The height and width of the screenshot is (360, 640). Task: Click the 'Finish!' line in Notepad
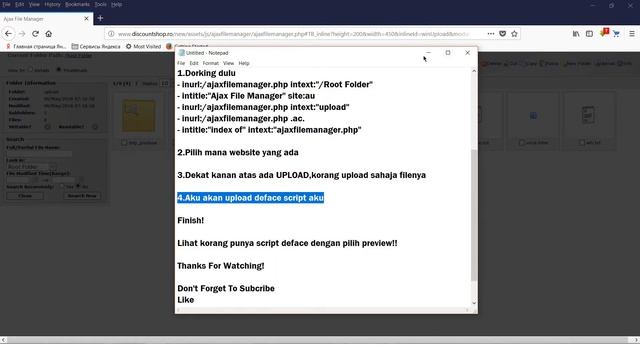pos(191,220)
